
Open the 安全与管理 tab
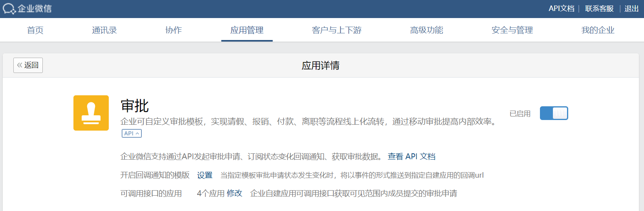[512, 30]
